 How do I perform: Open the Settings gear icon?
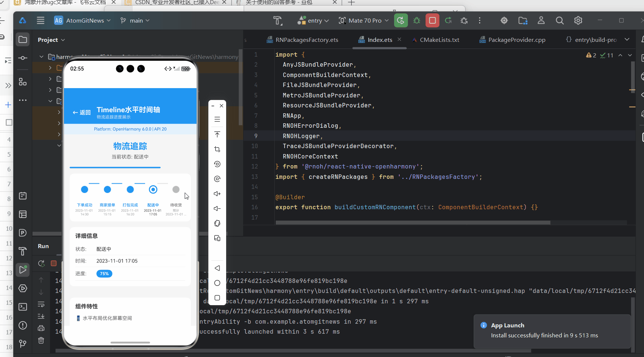pos(578,20)
